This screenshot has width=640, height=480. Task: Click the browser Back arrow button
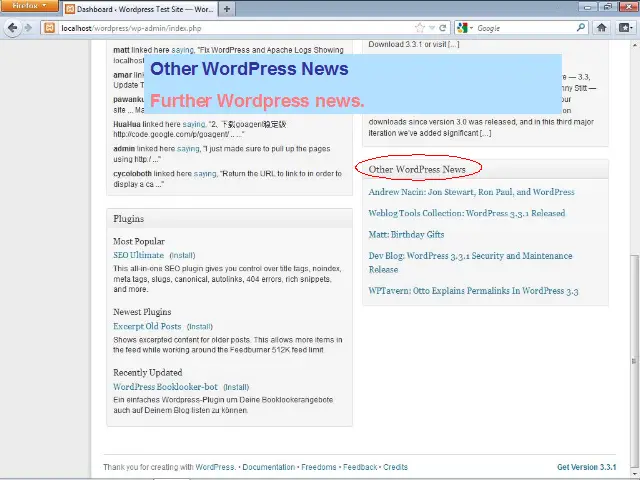[12, 28]
